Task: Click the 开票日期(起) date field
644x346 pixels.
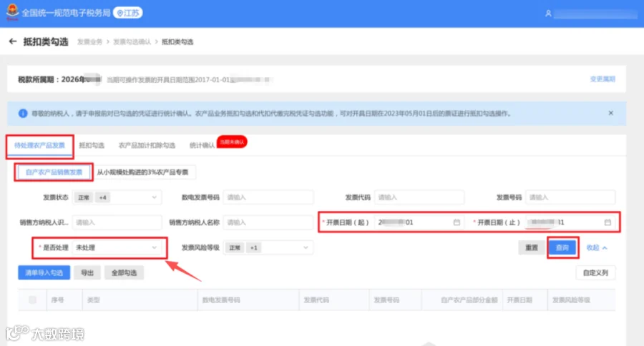Action: click(x=419, y=222)
